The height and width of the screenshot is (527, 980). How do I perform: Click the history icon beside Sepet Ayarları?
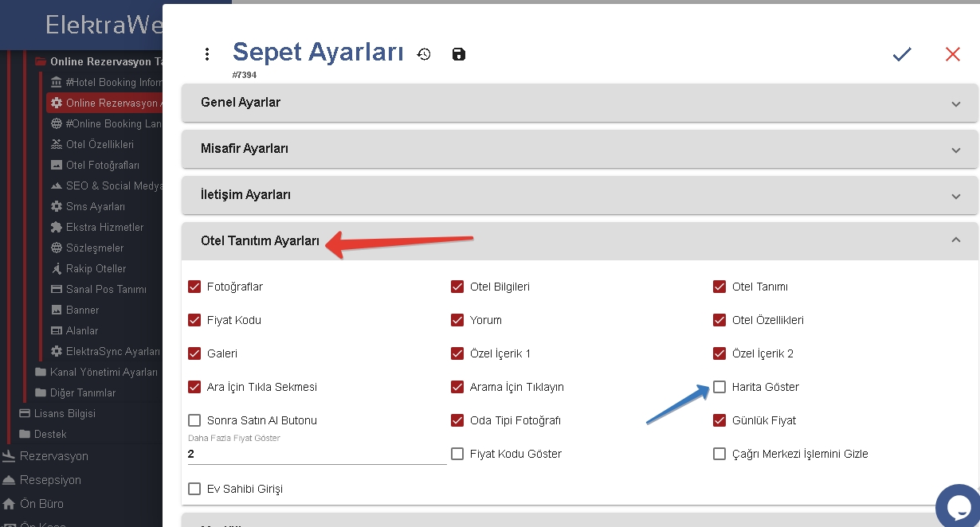424,54
